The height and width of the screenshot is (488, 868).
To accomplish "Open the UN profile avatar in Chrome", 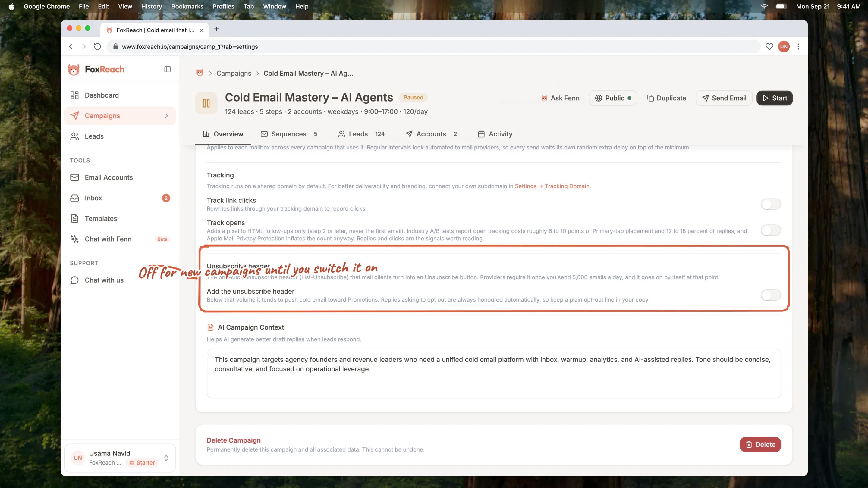I will point(784,46).
